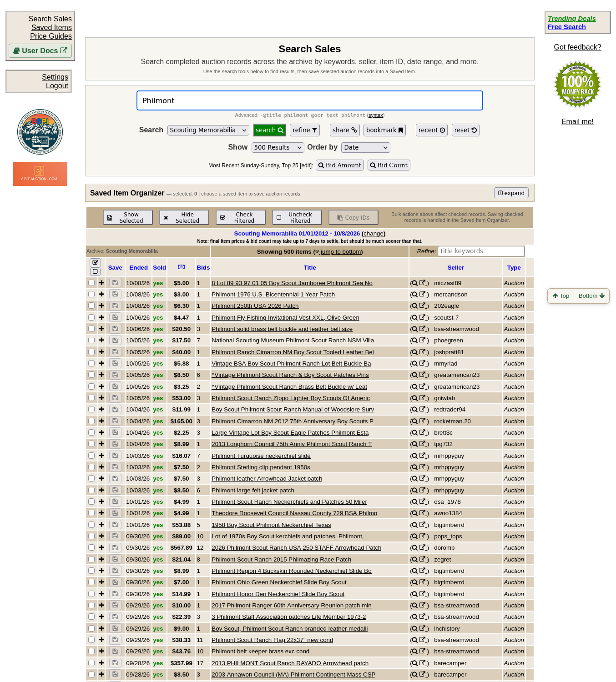Open Saved Items from sidebar menu
Image resolution: width=616 pixels, height=682 pixels.
[x=51, y=27]
